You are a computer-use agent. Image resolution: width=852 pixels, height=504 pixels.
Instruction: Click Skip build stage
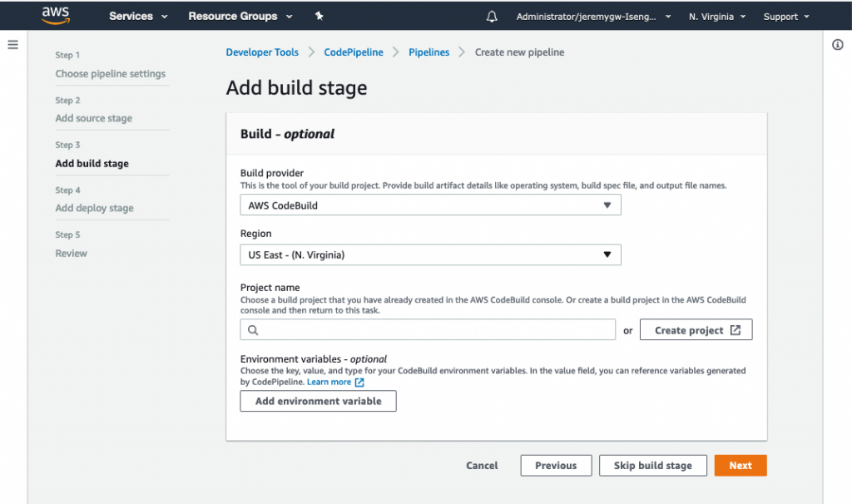[652, 466]
